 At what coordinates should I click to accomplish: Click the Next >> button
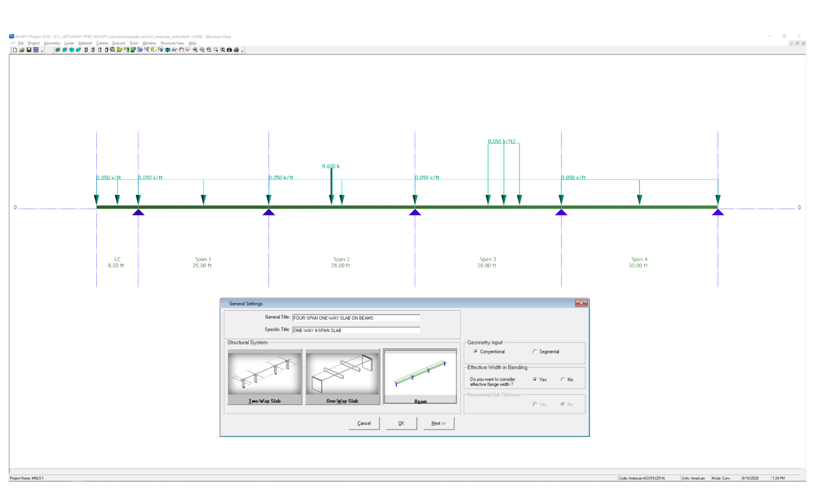point(438,423)
